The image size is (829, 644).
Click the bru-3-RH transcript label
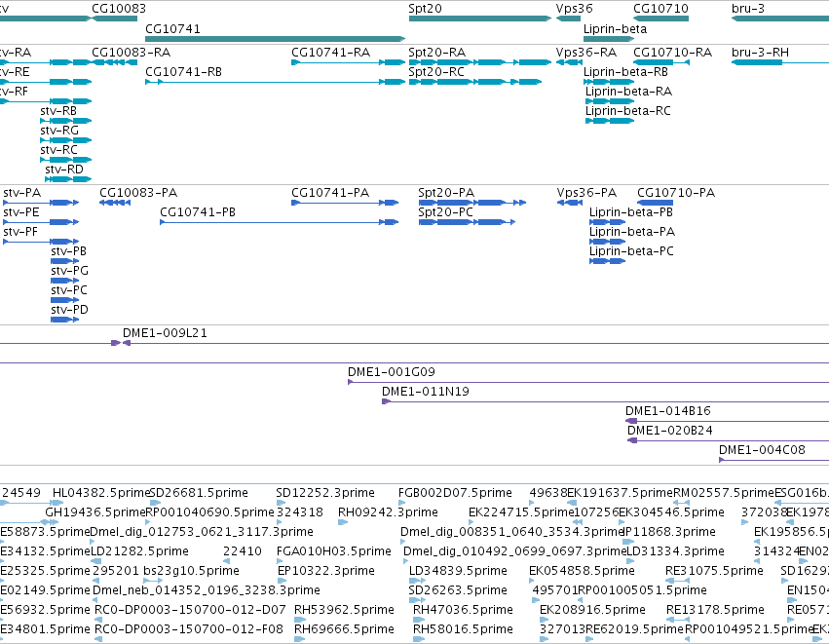[760, 53]
